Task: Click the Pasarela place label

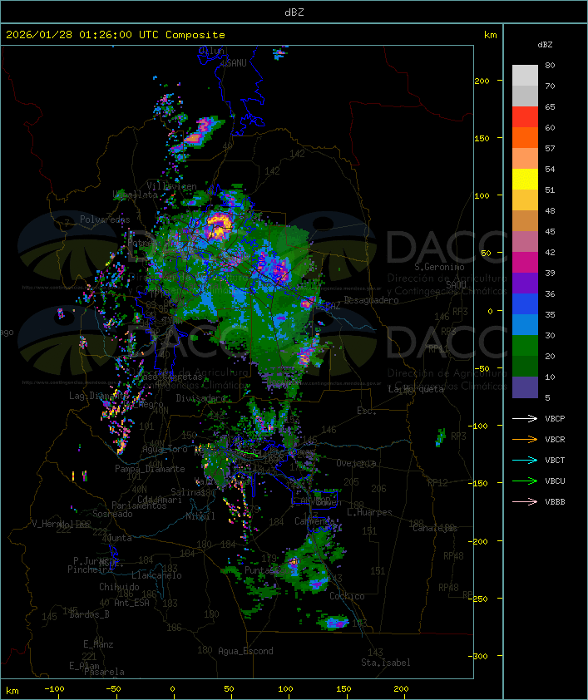Action: [x=104, y=672]
